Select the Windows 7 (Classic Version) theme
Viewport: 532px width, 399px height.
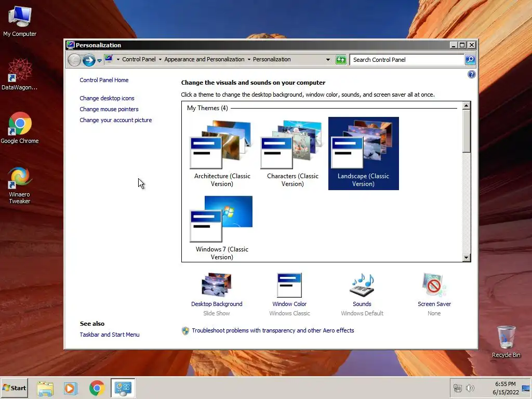tap(222, 227)
